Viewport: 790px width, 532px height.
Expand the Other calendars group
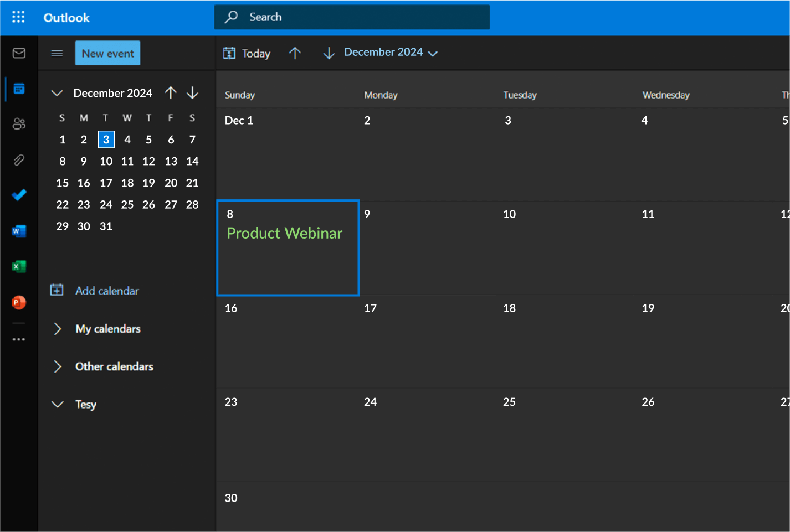click(x=58, y=366)
